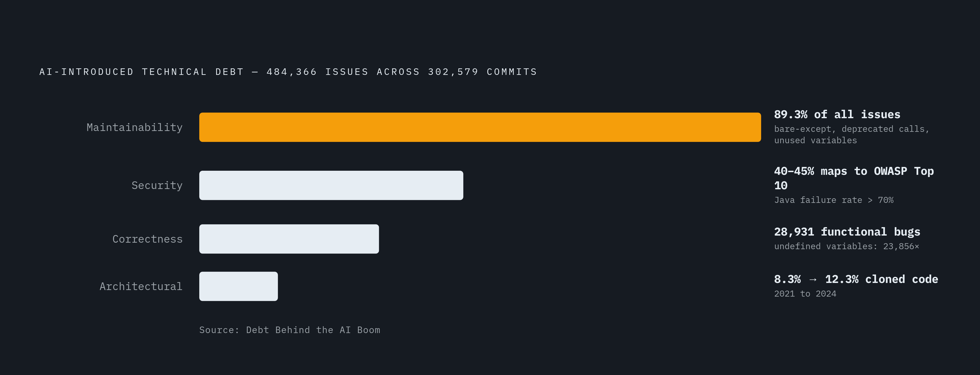Click the '89.3% of all issues' heading
Screen dimensions: 980x375
coord(837,115)
